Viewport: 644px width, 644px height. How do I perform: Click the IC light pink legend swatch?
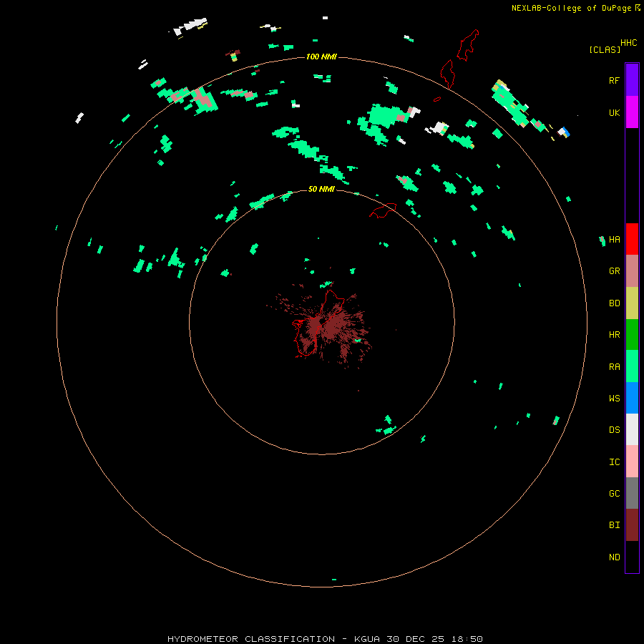point(632,462)
